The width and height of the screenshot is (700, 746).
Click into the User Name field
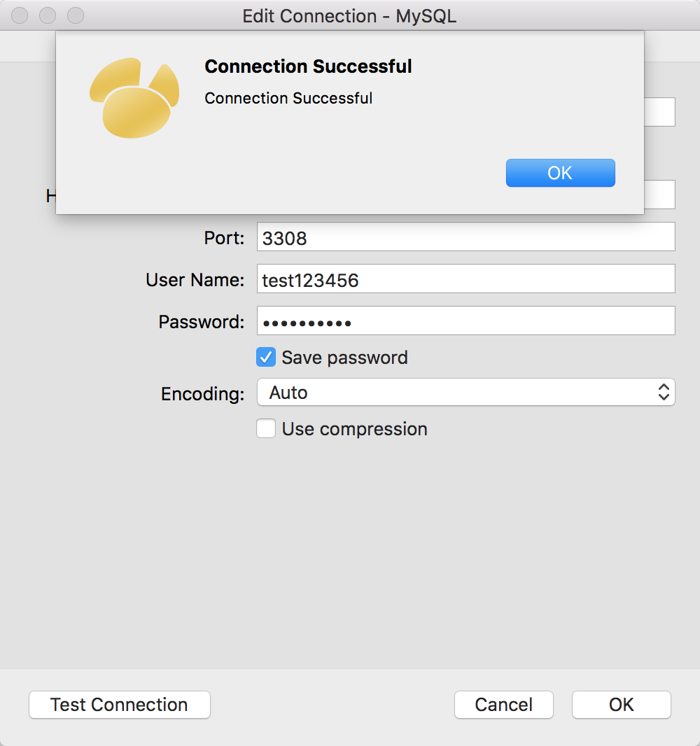(465, 279)
